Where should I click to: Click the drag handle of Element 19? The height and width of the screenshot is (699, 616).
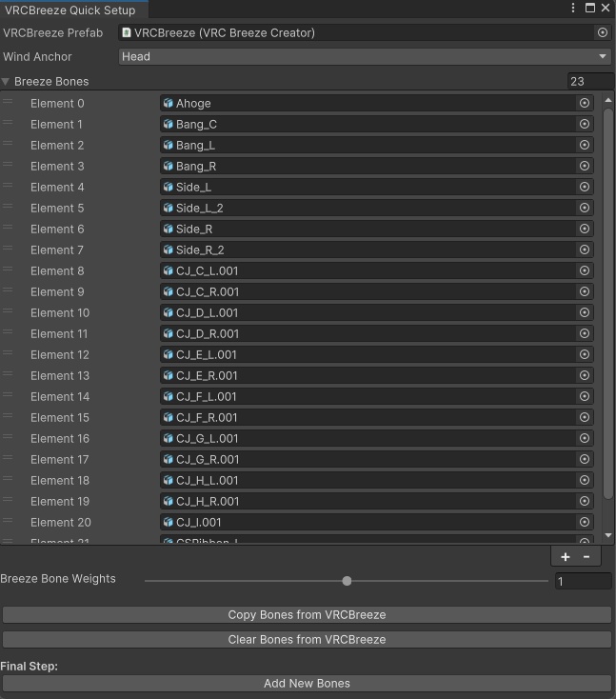pos(8,500)
